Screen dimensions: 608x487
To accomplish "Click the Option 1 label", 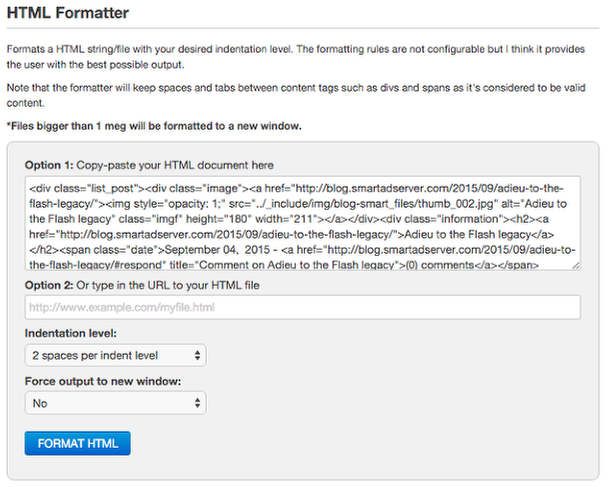I will point(47,164).
